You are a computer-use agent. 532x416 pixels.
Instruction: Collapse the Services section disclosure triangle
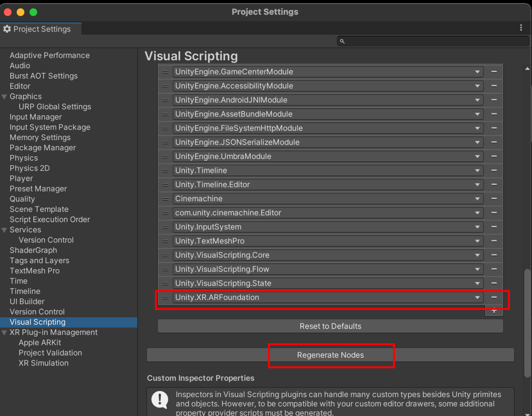tap(5, 229)
